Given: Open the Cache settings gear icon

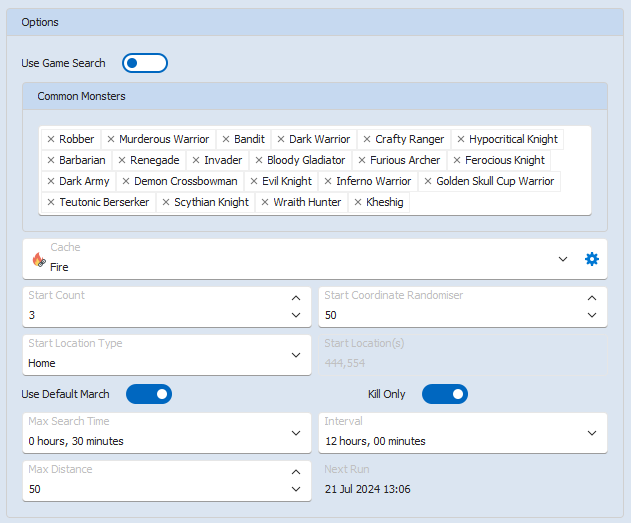Looking at the screenshot, I should [592, 259].
